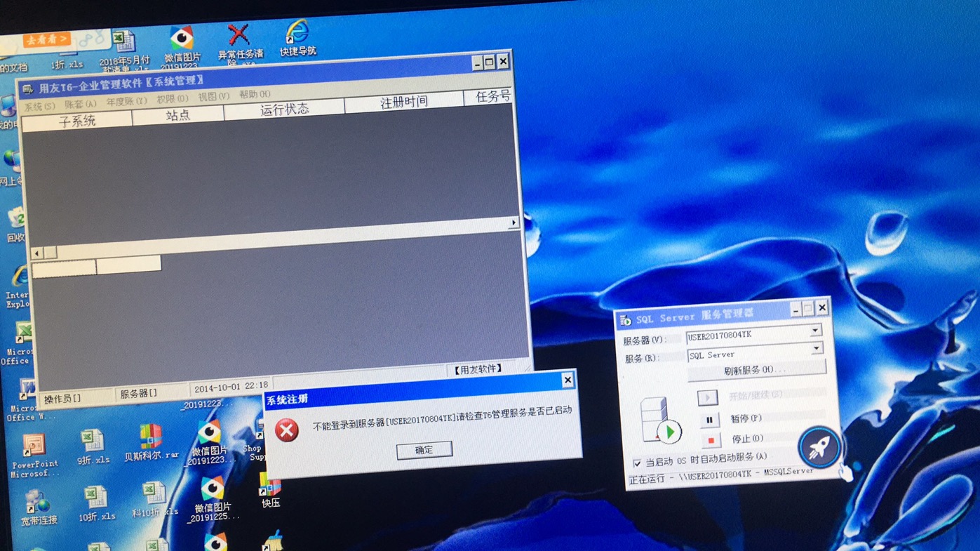Screen dimensions: 980x551
Task: Click the right scroll arrow in 用友T6 upper pane
Action: (514, 223)
